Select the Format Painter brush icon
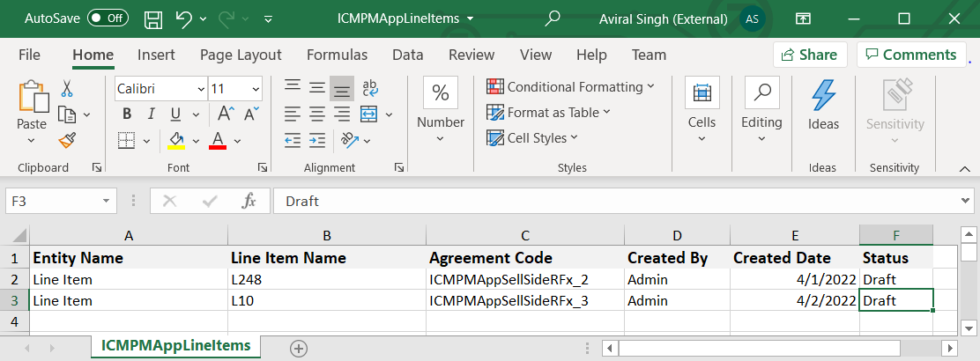This screenshot has height=361, width=980. 67,140
